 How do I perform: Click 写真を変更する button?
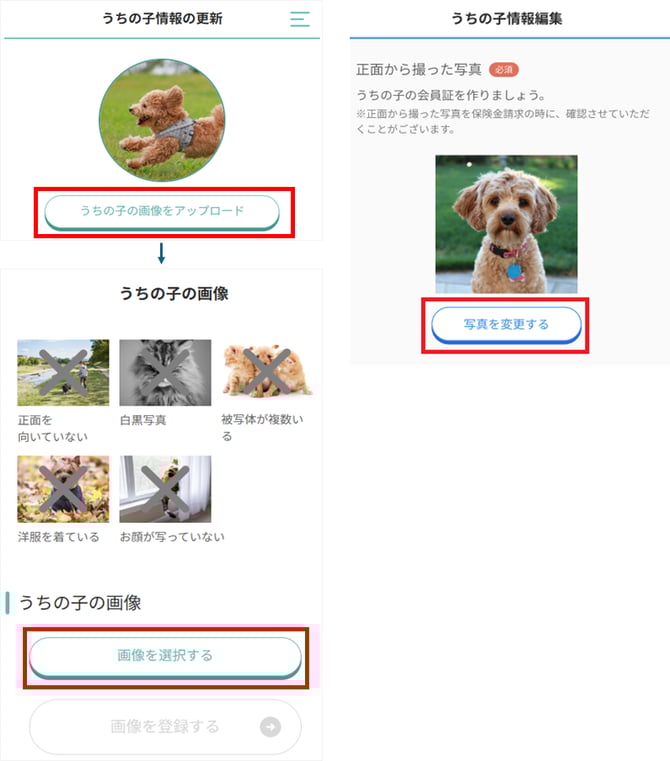tap(506, 325)
